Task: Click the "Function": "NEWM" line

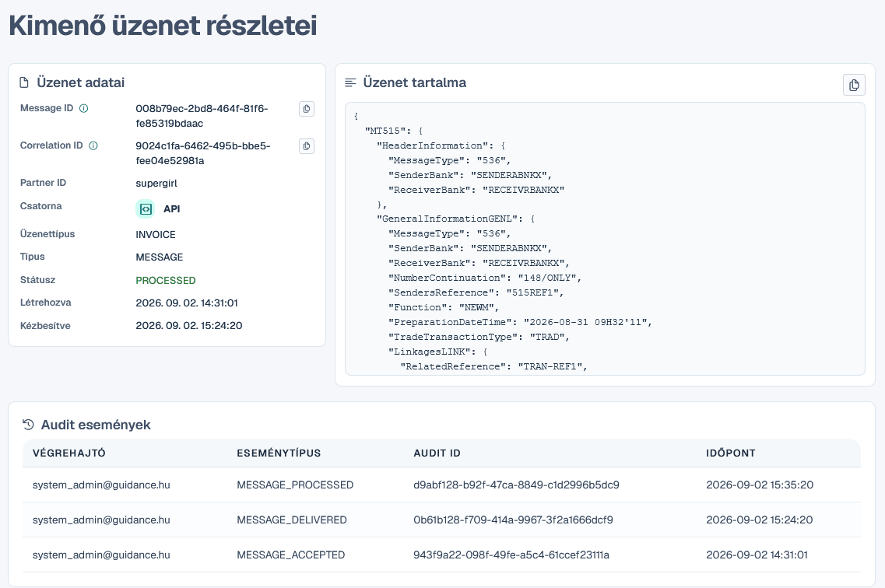Action: tap(444, 307)
